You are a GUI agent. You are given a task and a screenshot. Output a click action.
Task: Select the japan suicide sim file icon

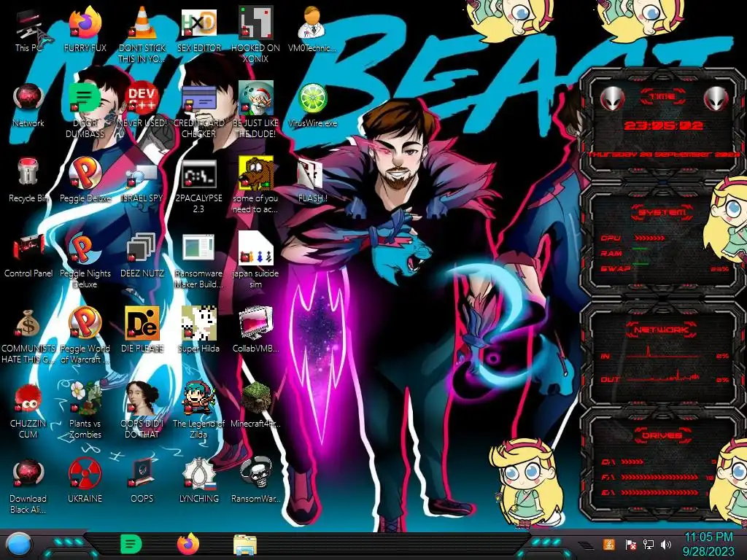coord(255,260)
